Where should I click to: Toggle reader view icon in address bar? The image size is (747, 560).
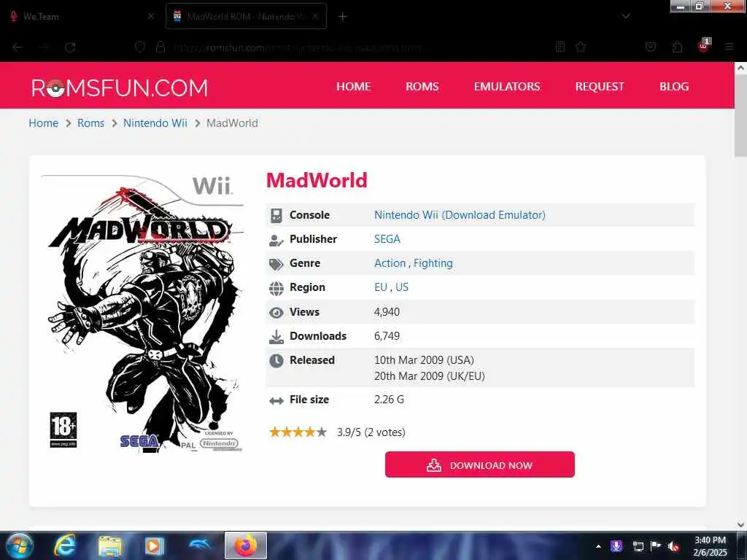coord(560,47)
